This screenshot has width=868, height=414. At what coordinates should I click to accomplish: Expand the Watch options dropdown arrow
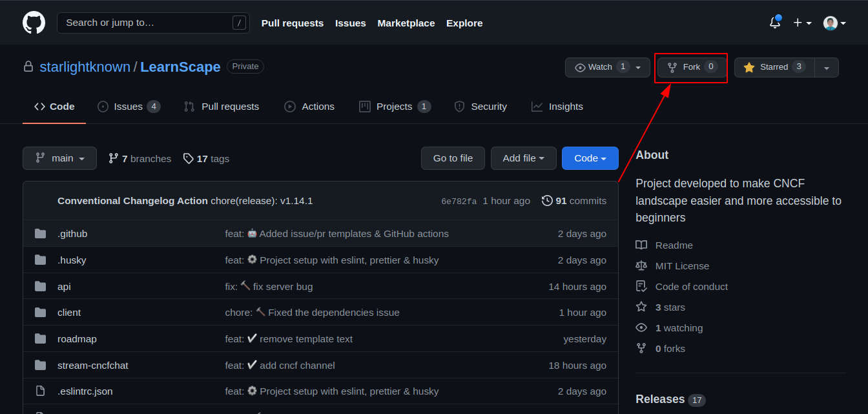tap(639, 67)
